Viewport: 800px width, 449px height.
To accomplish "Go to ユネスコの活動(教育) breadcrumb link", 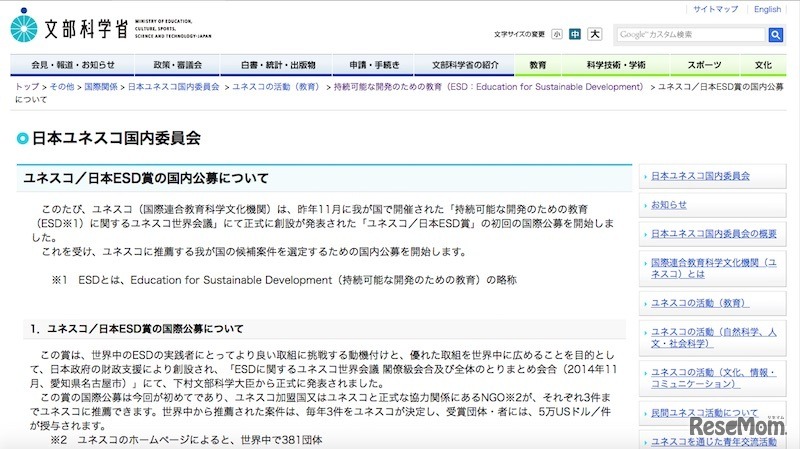I will pyautogui.click(x=278, y=87).
